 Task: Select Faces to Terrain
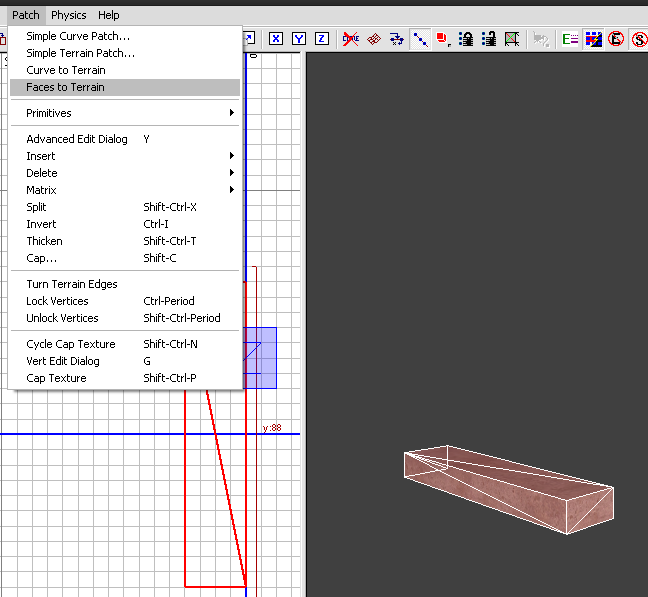[x=125, y=87]
